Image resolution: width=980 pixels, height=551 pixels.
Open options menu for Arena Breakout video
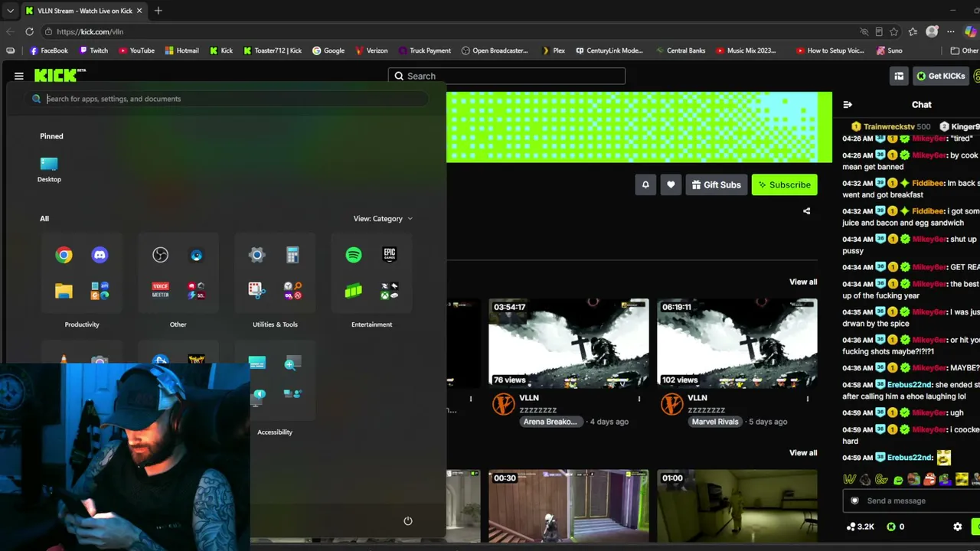coord(639,399)
